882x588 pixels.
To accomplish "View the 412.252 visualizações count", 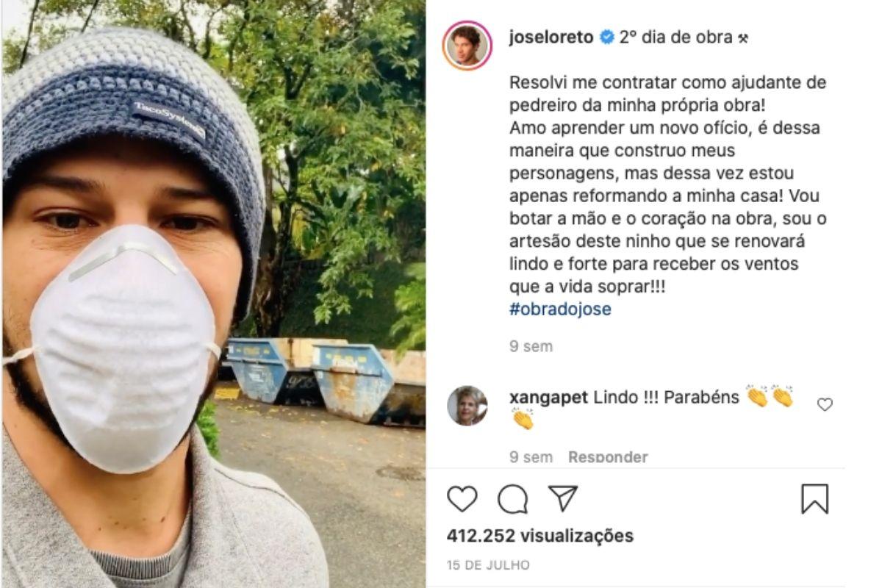I will pyautogui.click(x=539, y=536).
